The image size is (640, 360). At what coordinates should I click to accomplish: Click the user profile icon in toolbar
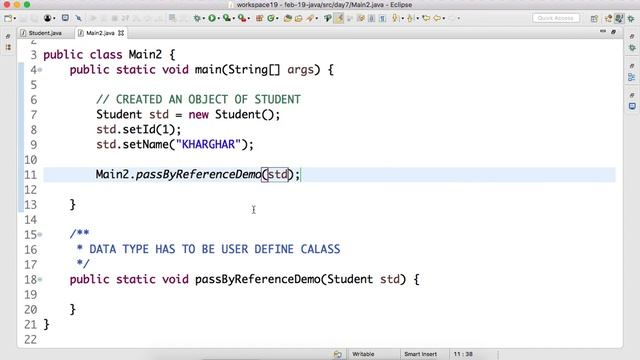pos(47,18)
